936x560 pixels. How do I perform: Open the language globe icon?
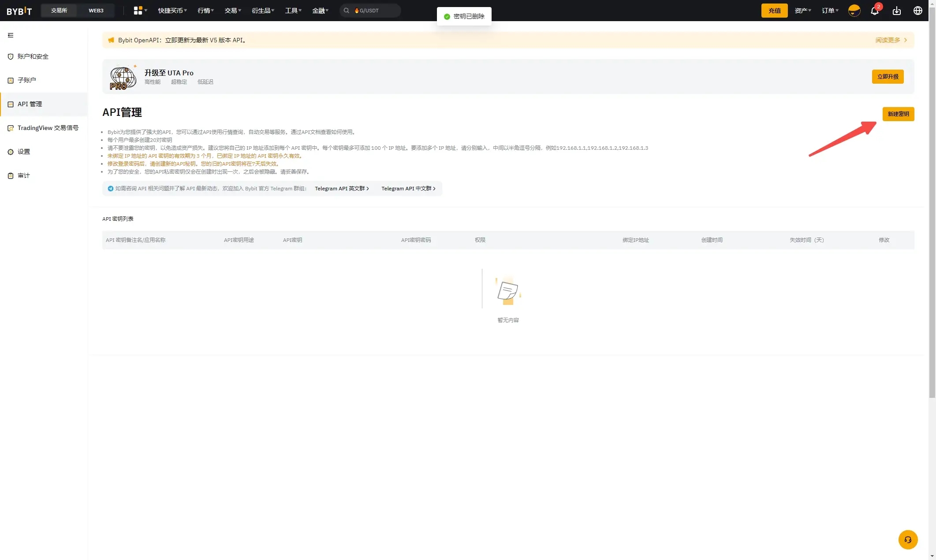[918, 11]
